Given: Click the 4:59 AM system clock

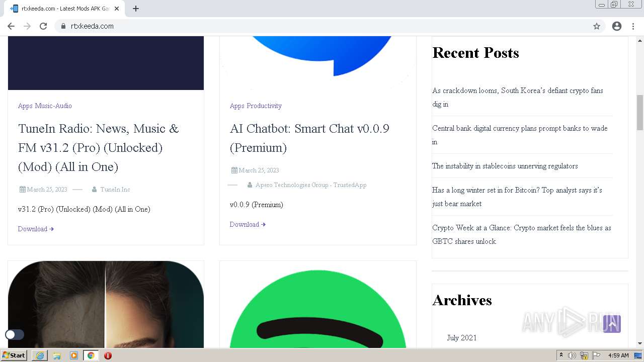Looking at the screenshot, I should (618, 355).
